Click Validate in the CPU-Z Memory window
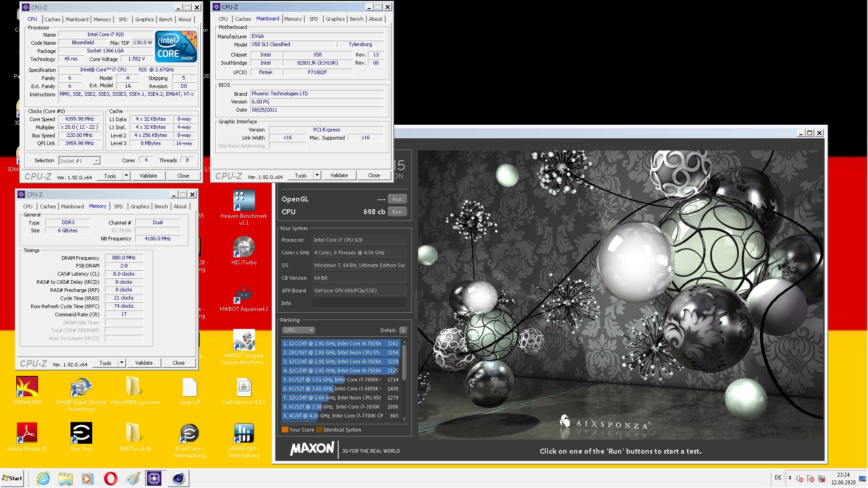 point(144,363)
